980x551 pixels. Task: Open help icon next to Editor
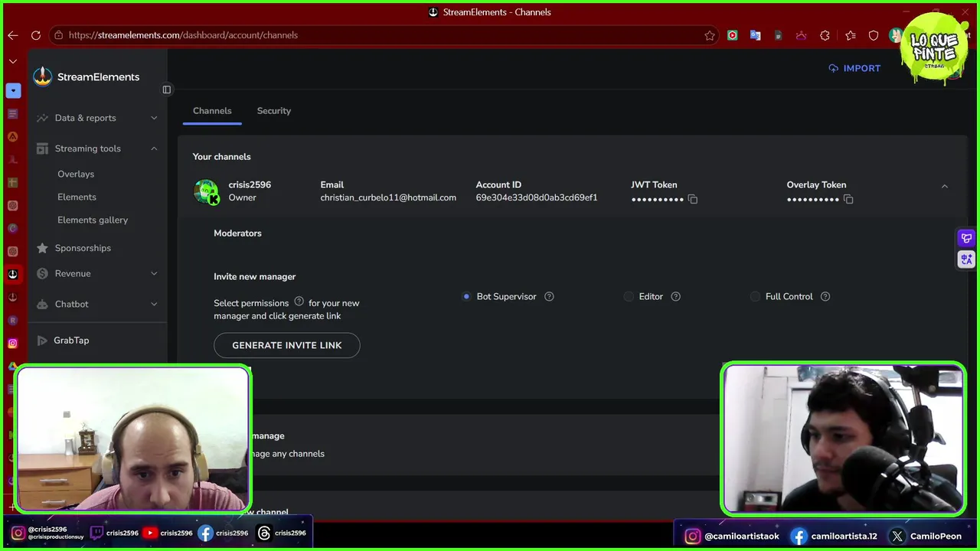tap(675, 296)
